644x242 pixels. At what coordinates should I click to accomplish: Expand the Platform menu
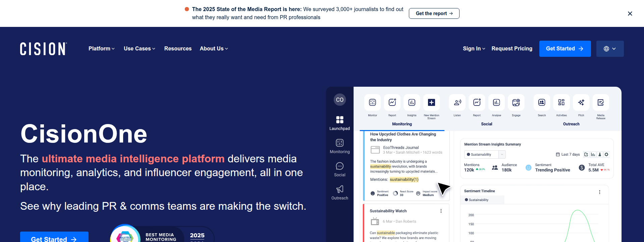click(x=102, y=49)
